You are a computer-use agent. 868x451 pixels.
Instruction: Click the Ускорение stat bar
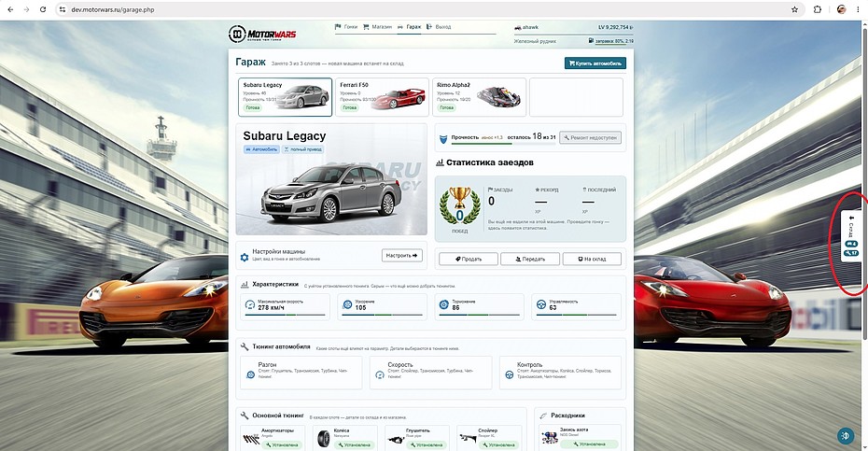pos(382,315)
